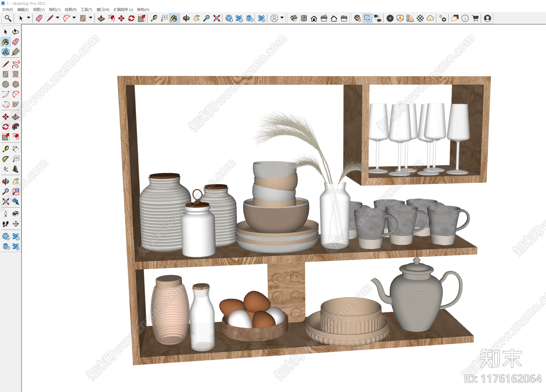
Task: Expand the Select tool dropdown arrow
Action: (x=29, y=18)
